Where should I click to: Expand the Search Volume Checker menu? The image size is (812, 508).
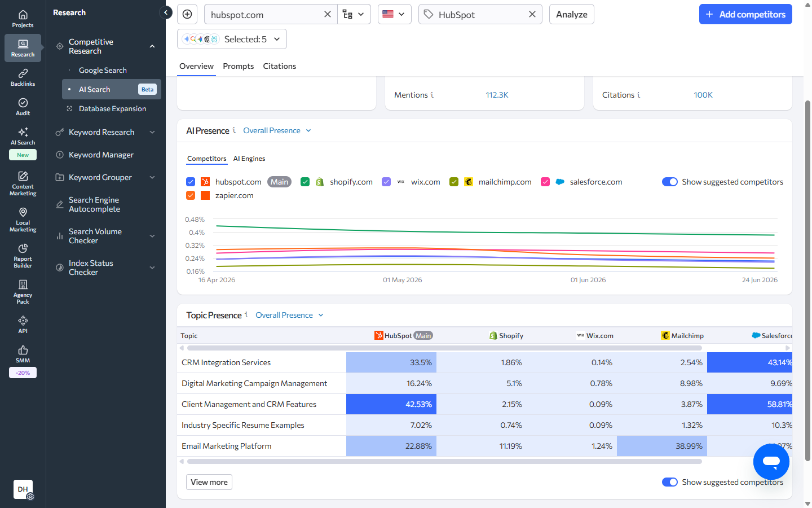click(x=152, y=236)
